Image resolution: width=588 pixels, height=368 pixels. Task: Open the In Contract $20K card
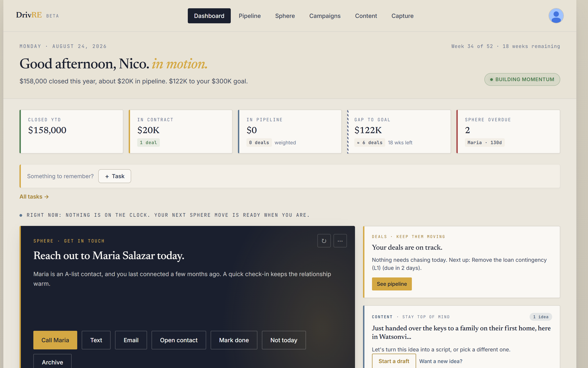(x=180, y=131)
